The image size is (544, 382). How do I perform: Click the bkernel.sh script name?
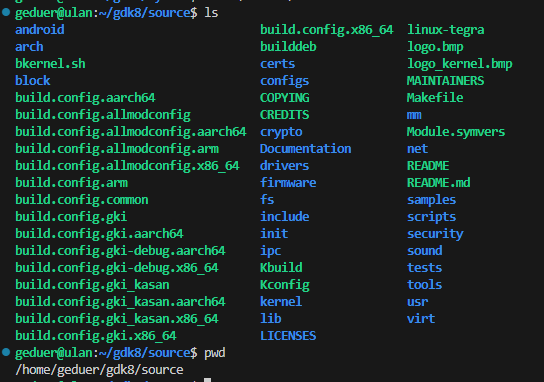50,63
